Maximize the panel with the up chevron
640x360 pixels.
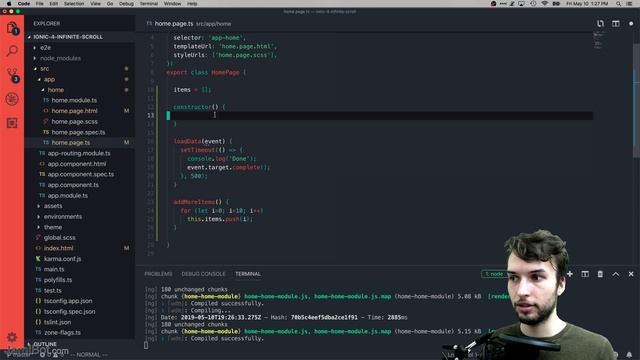coord(616,274)
